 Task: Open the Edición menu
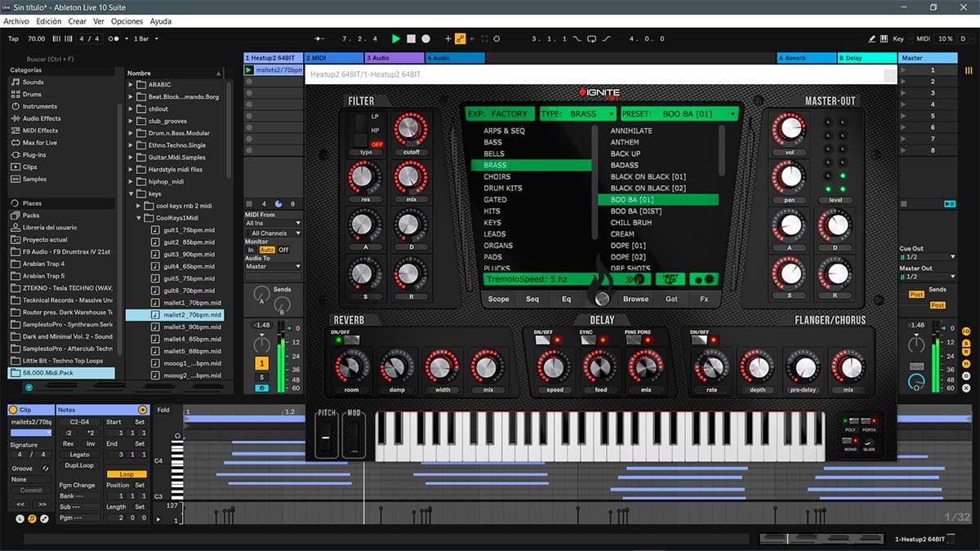[x=48, y=21]
